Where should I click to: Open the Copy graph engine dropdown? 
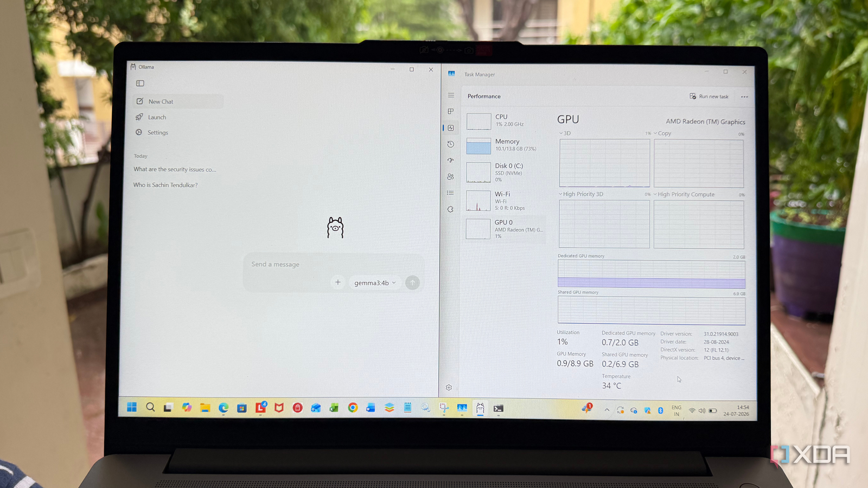[662, 133]
